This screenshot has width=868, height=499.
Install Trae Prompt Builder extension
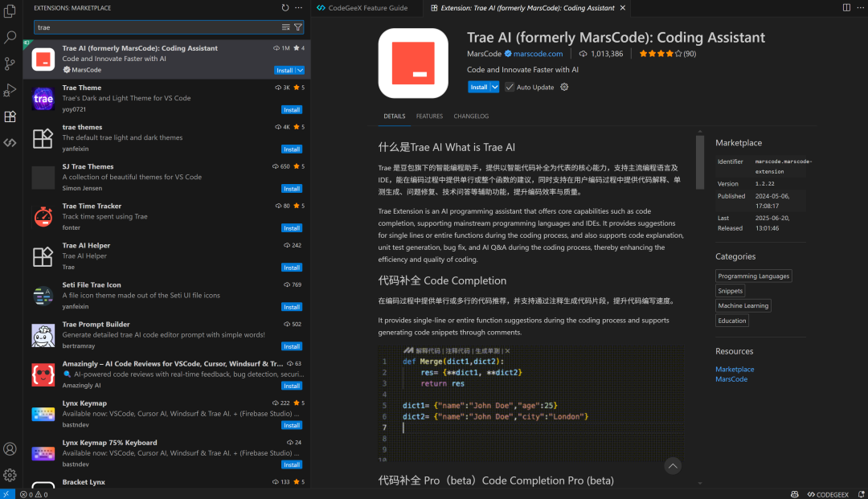292,346
